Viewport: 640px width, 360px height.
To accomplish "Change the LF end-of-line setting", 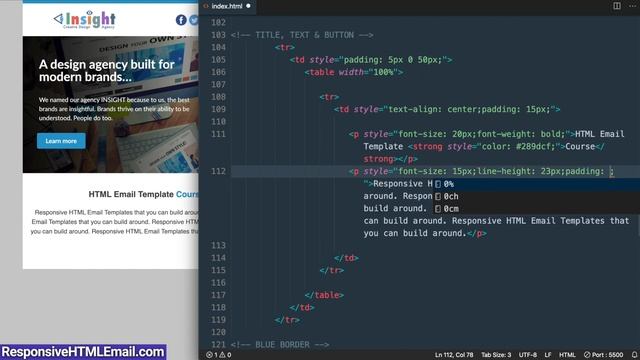I will pos(548,355).
